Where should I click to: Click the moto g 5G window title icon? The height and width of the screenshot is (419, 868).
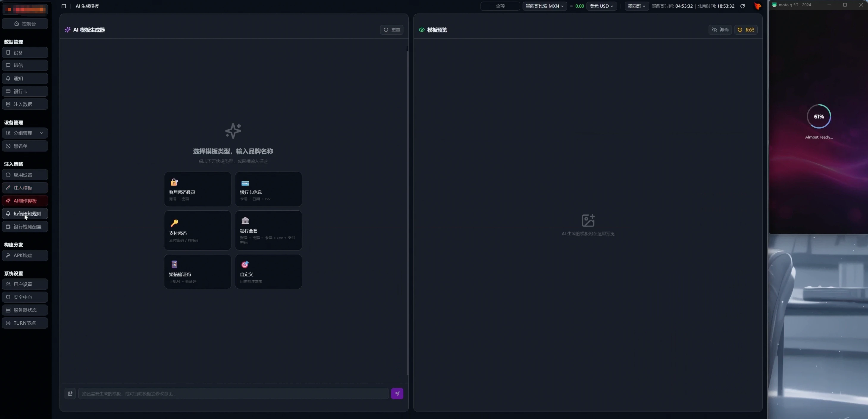774,5
